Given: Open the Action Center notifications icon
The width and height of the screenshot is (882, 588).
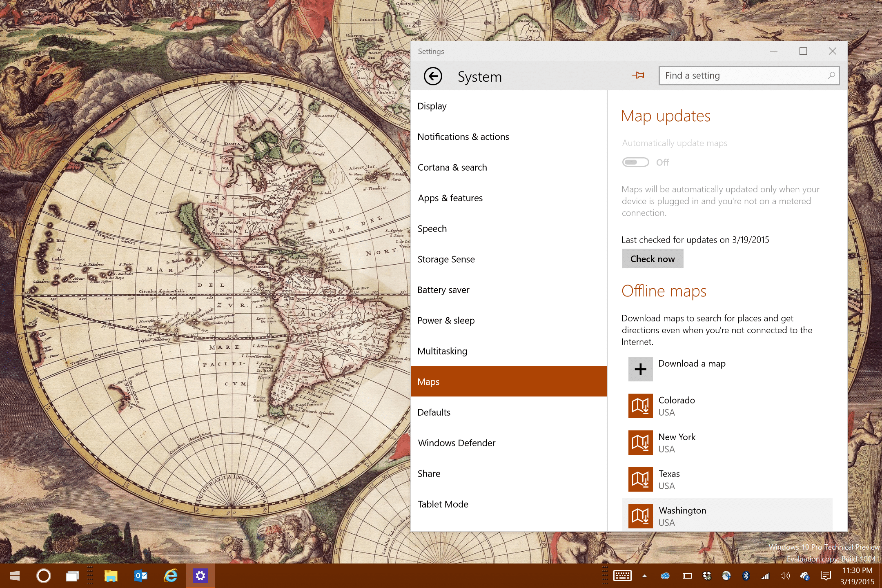Looking at the screenshot, I should pyautogui.click(x=826, y=576).
